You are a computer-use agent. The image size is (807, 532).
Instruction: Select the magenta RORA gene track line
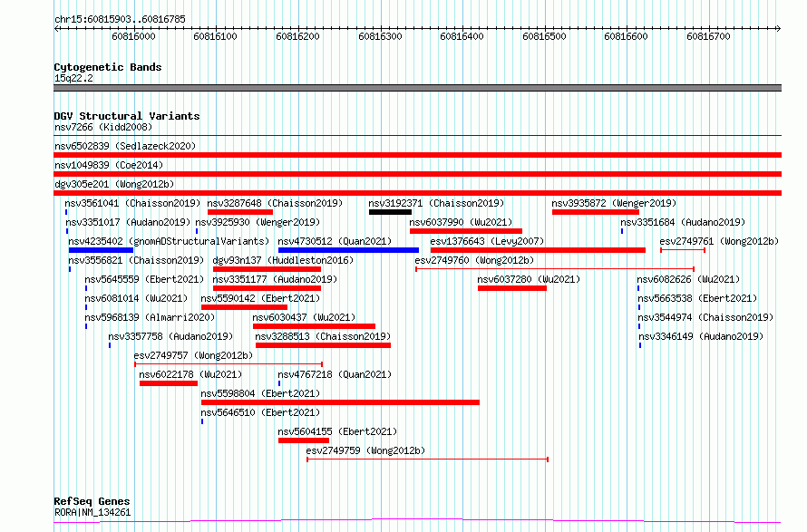click(417, 521)
